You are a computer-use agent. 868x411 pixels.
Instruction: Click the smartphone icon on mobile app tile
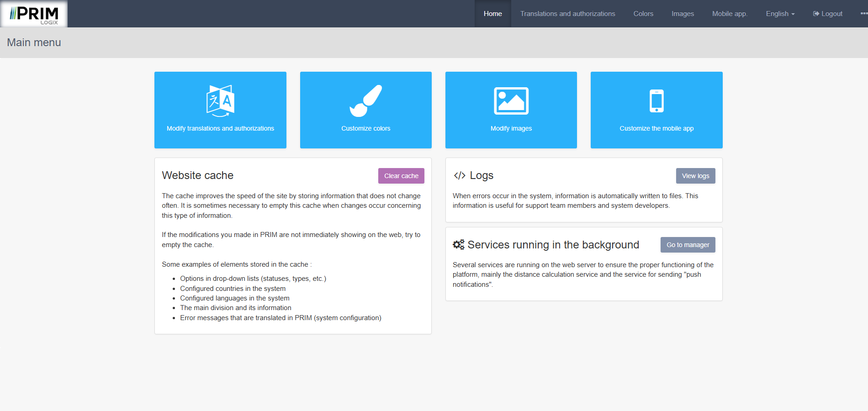click(x=656, y=101)
